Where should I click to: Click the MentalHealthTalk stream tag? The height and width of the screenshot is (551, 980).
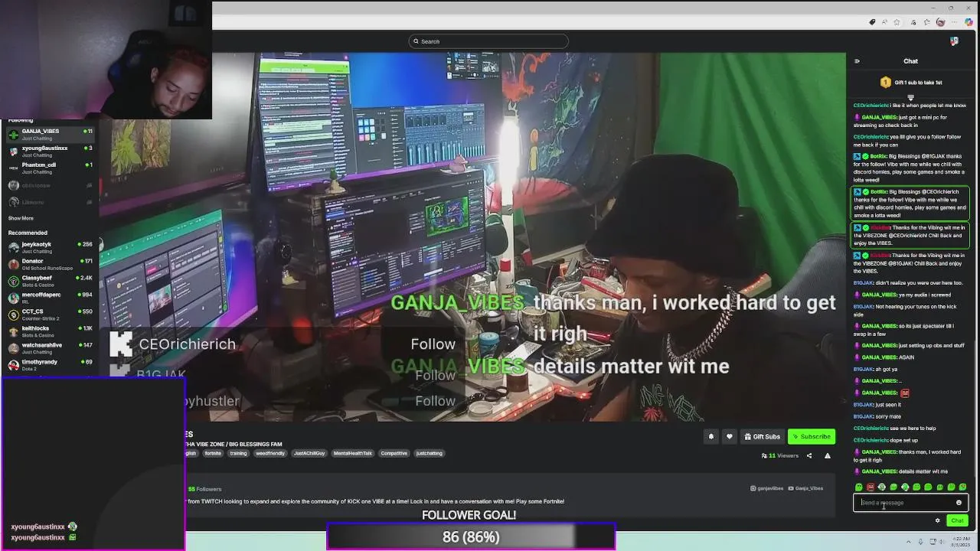click(353, 453)
